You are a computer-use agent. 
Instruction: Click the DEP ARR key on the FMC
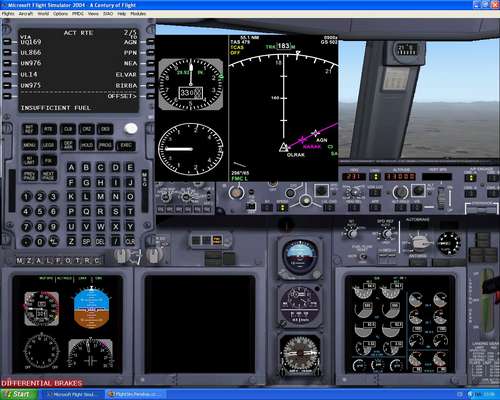click(68, 145)
